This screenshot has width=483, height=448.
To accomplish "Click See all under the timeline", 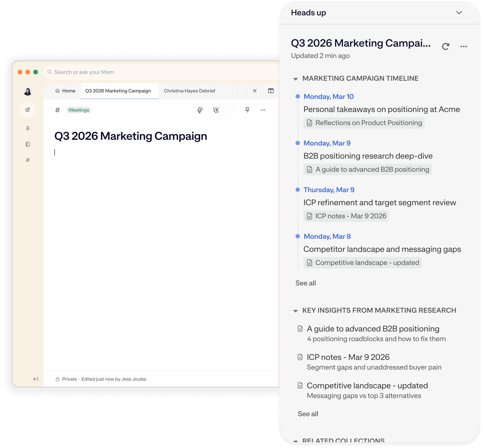I will (x=305, y=283).
